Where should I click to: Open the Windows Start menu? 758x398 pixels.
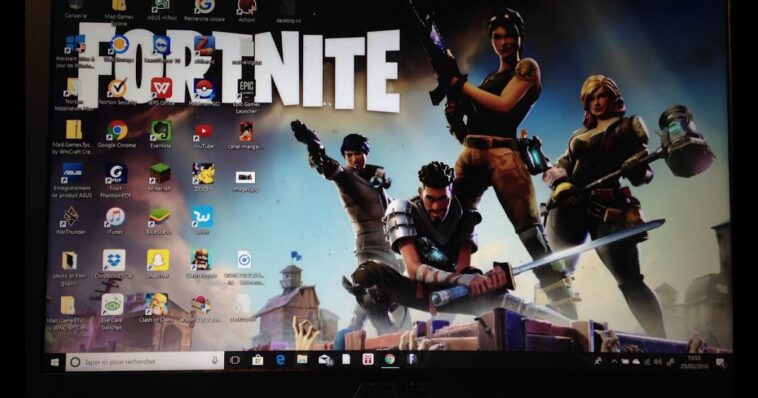click(x=55, y=362)
